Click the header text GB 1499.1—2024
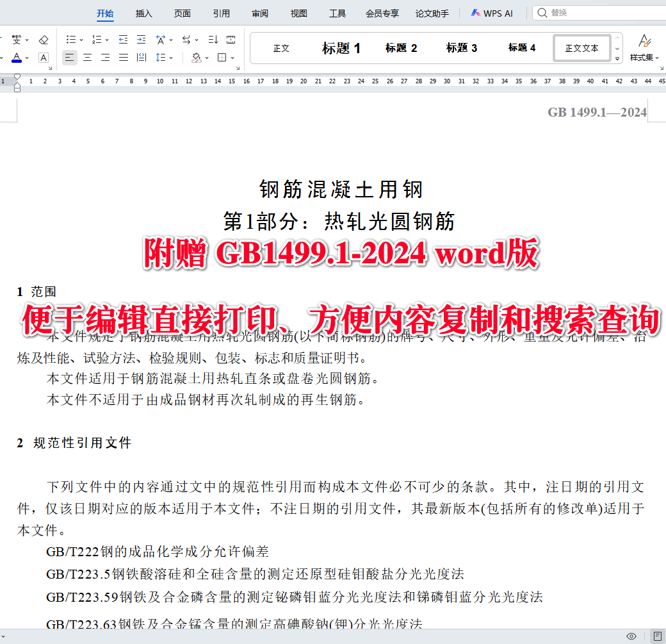Viewport: 666px width, 644px height. [597, 112]
